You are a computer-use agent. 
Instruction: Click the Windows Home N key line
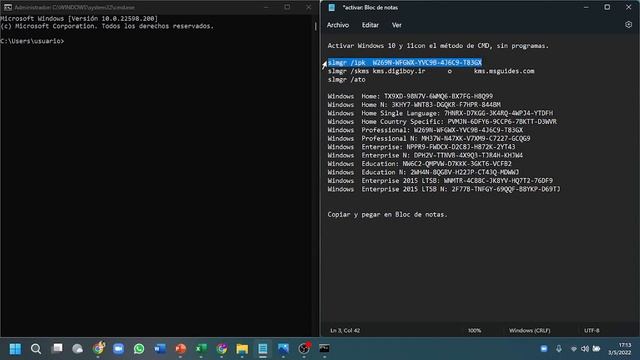click(x=414, y=105)
